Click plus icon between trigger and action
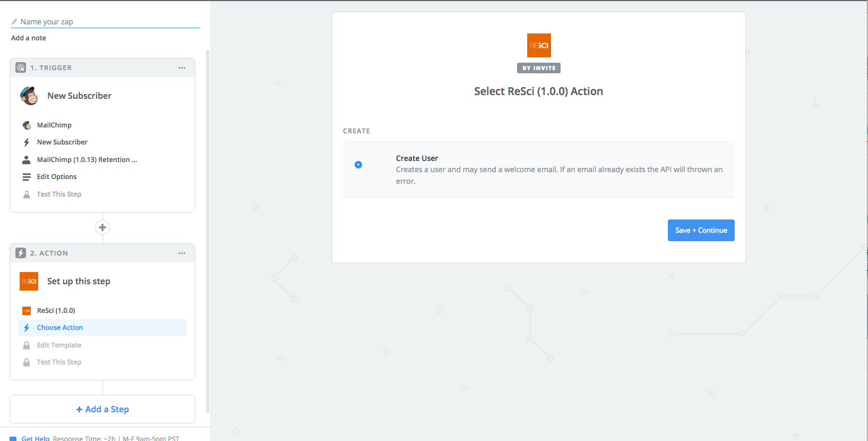The height and width of the screenshot is (441, 868). [x=102, y=227]
